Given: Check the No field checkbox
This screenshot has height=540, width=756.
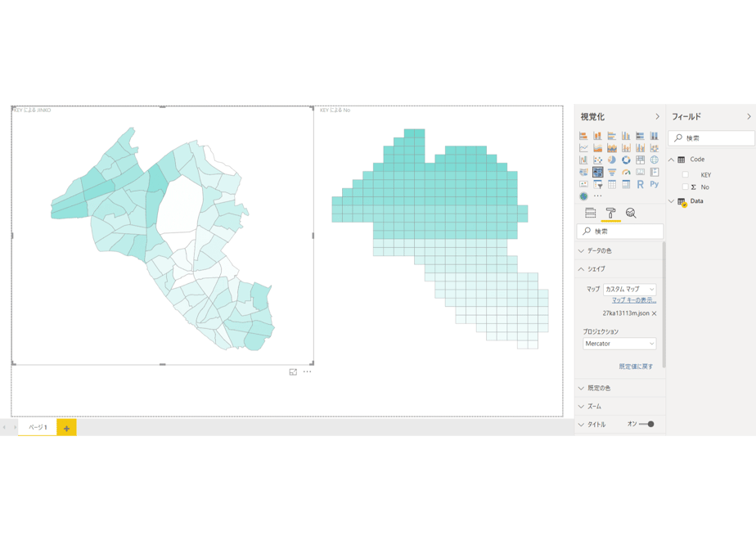Looking at the screenshot, I should point(685,187).
